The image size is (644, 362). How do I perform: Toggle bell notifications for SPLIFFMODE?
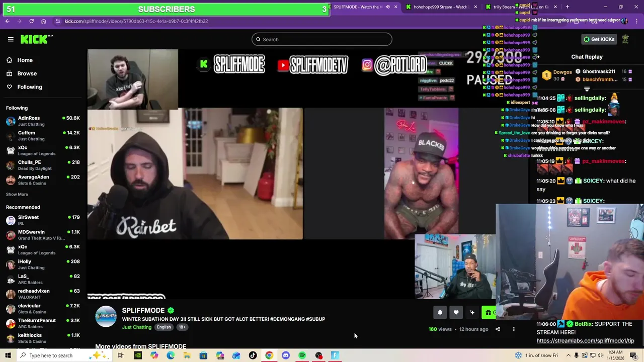tap(440, 313)
